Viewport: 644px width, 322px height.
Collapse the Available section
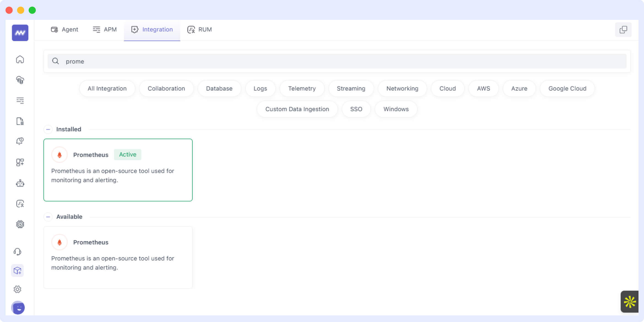[48, 217]
